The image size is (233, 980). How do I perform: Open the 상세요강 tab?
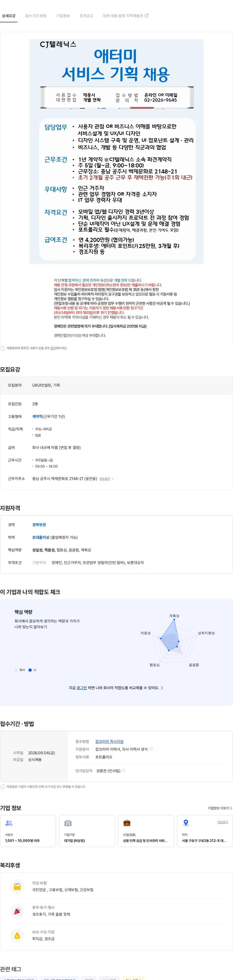click(8, 16)
